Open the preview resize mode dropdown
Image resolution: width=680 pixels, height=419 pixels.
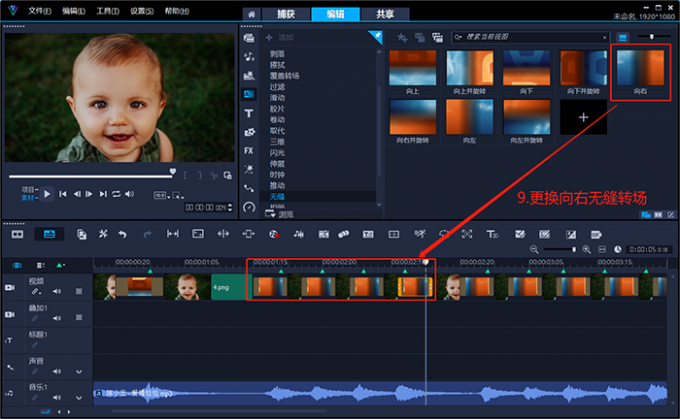[178, 196]
